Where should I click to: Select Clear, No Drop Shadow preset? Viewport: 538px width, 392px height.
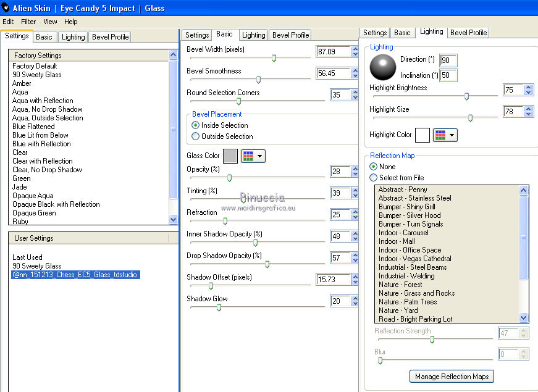pyautogui.click(x=47, y=170)
